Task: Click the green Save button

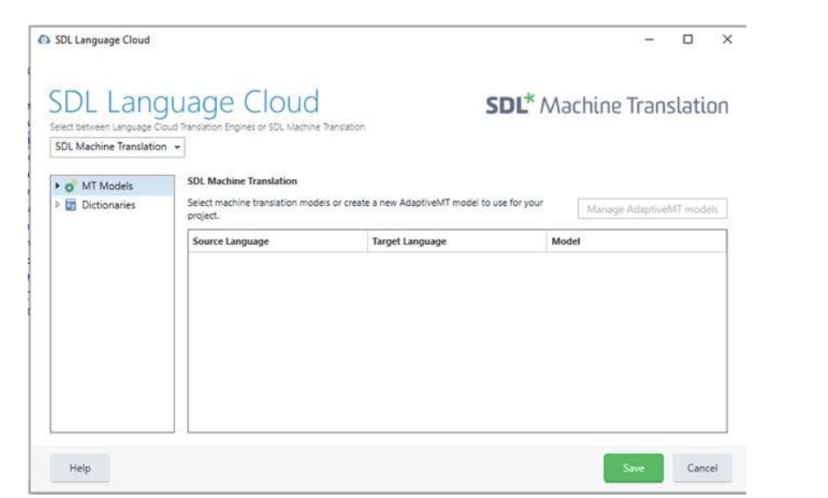Action: (x=633, y=468)
